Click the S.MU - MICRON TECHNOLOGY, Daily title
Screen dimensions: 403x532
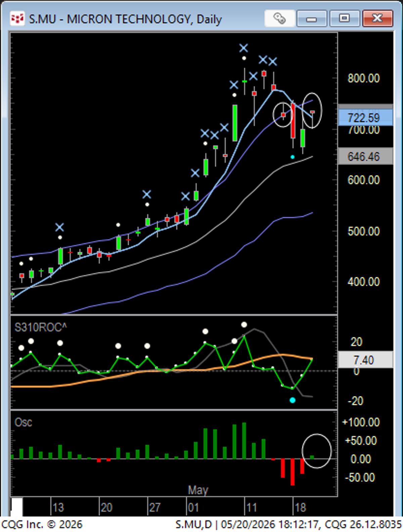(x=125, y=19)
